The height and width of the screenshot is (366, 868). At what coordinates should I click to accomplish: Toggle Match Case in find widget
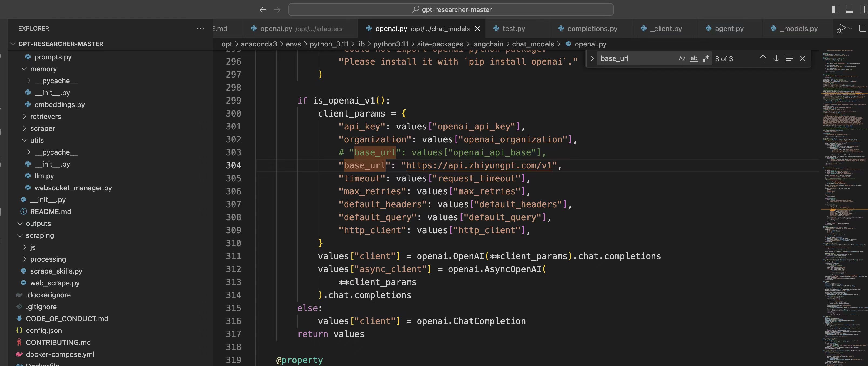(682, 59)
